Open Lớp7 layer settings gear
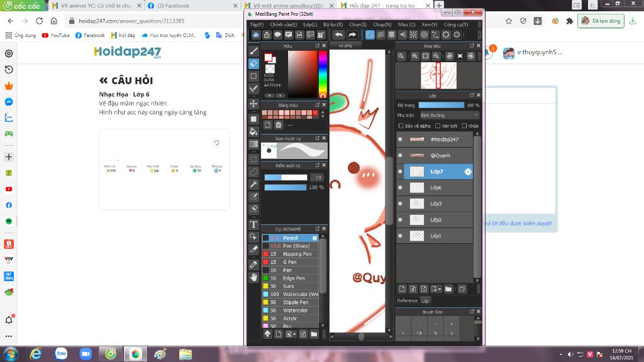The width and height of the screenshot is (644, 362). coord(468,172)
